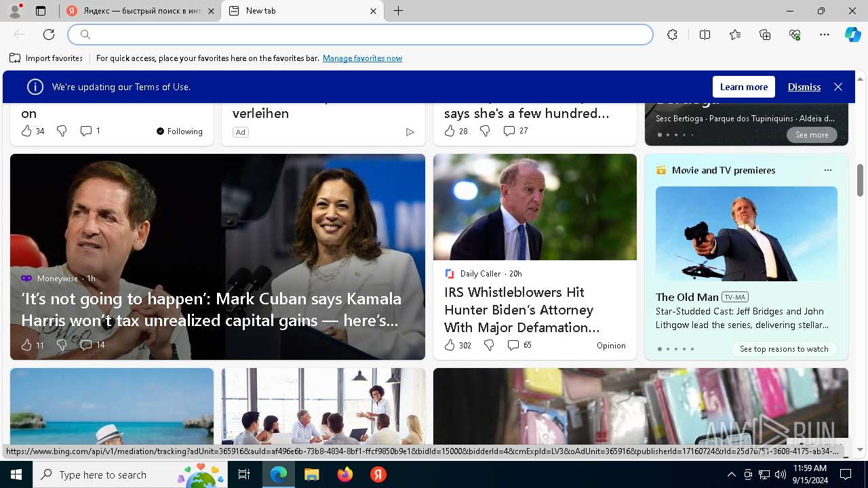Open the beach article thumbnail

(112, 406)
